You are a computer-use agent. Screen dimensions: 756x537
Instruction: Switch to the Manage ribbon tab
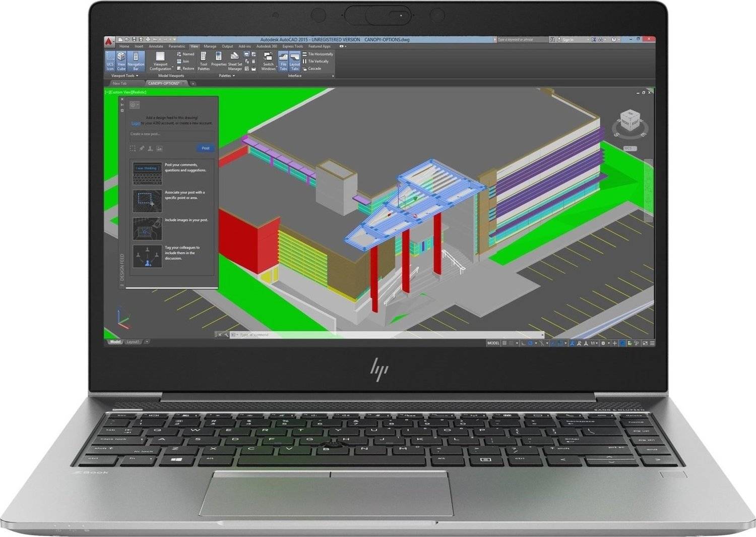click(210, 46)
